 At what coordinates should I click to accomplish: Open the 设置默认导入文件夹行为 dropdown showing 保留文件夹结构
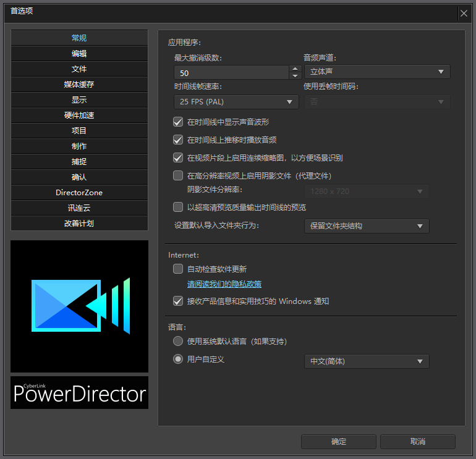[367, 226]
